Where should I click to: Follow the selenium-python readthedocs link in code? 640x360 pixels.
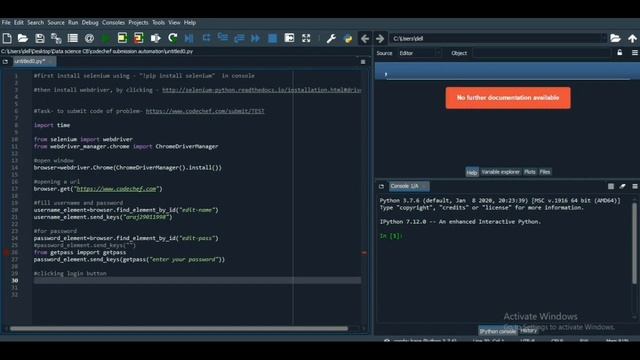tap(262, 90)
